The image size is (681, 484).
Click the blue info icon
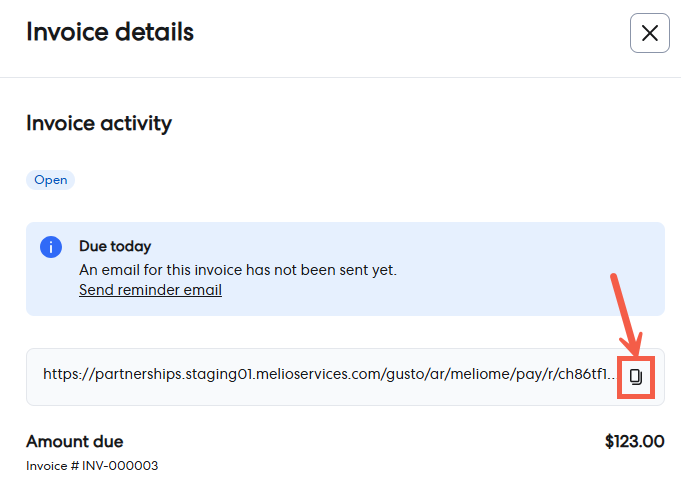coord(51,247)
